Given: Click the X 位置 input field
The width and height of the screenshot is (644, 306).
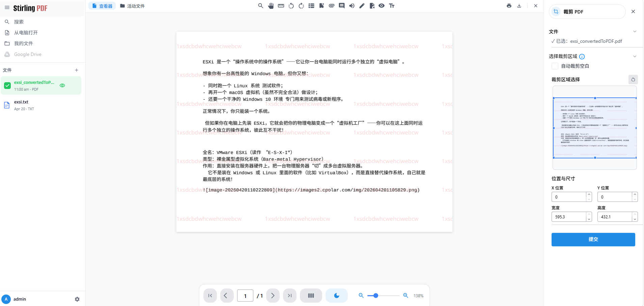Looking at the screenshot, I should tap(569, 197).
